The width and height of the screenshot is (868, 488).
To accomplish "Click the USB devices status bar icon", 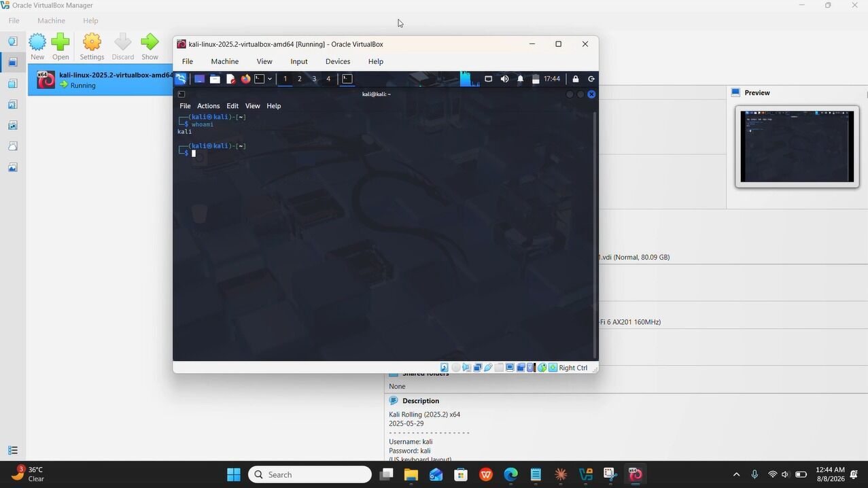I will pyautogui.click(x=488, y=368).
